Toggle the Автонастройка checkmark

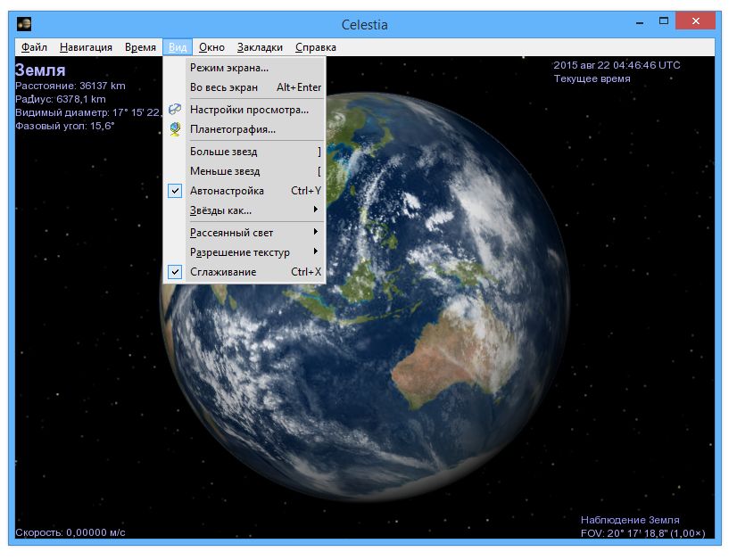[175, 191]
